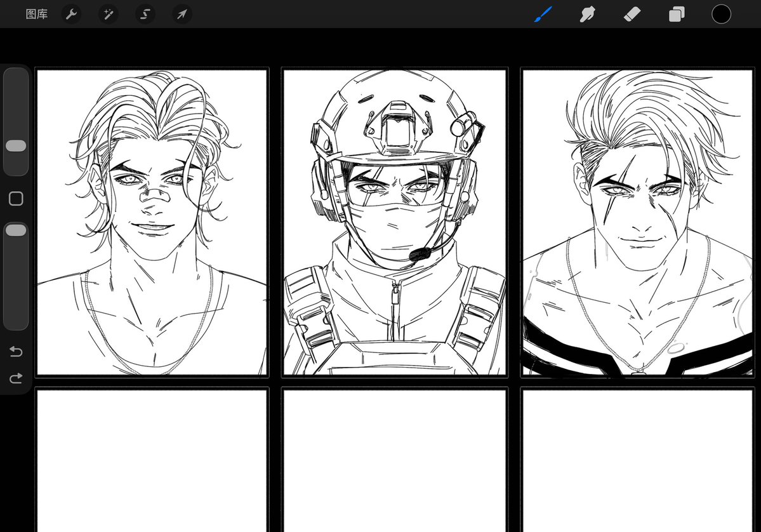Tap the long-haired man portrait panel

click(x=152, y=222)
